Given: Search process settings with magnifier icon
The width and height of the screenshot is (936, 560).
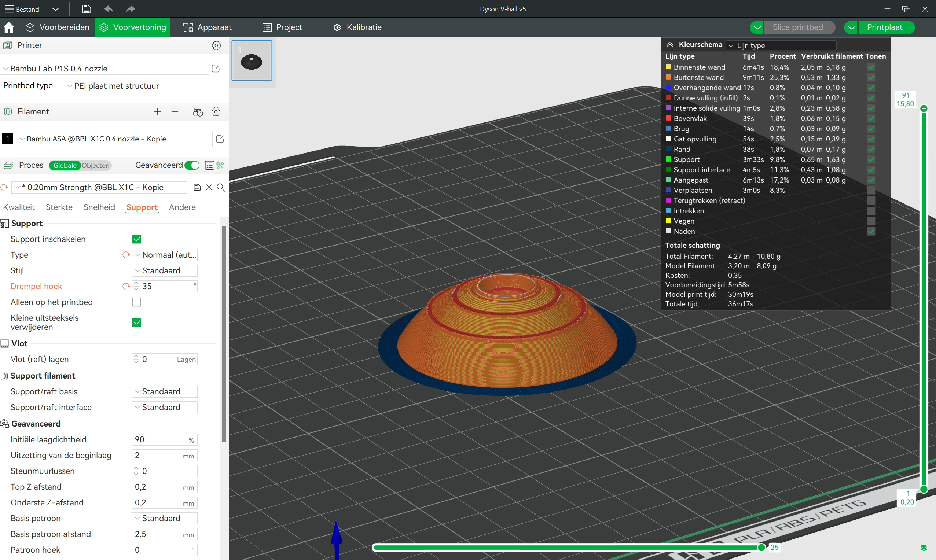Looking at the screenshot, I should [221, 188].
